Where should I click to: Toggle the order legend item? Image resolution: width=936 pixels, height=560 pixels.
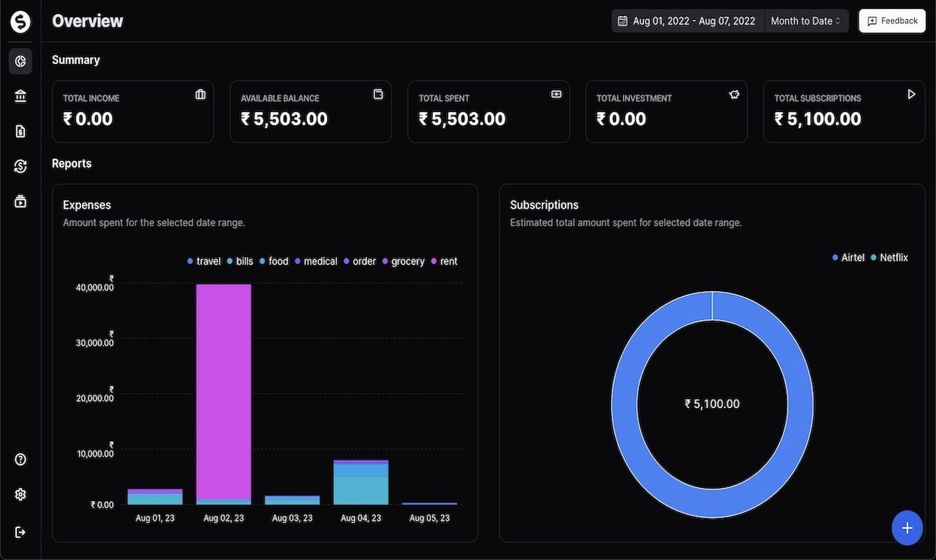pos(360,262)
